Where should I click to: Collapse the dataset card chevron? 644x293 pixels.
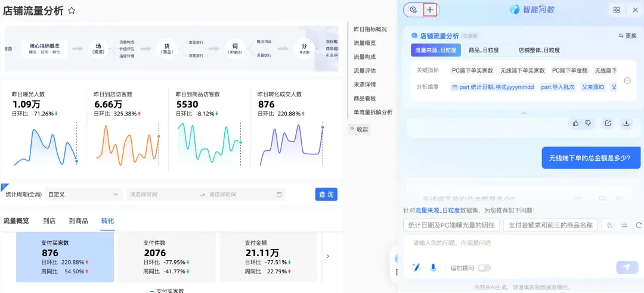click(524, 112)
